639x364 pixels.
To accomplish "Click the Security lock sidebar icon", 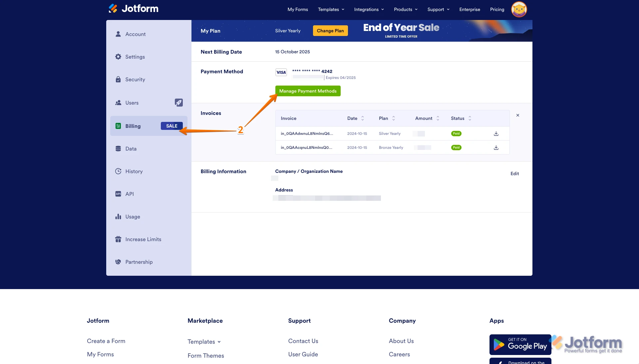I will [x=118, y=80].
